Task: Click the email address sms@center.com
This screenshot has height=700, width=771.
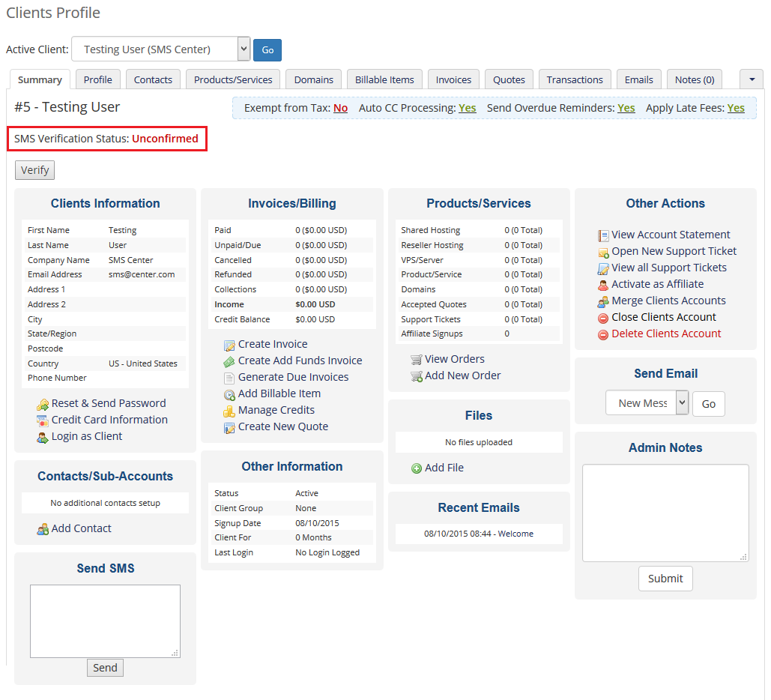Action: (x=142, y=275)
